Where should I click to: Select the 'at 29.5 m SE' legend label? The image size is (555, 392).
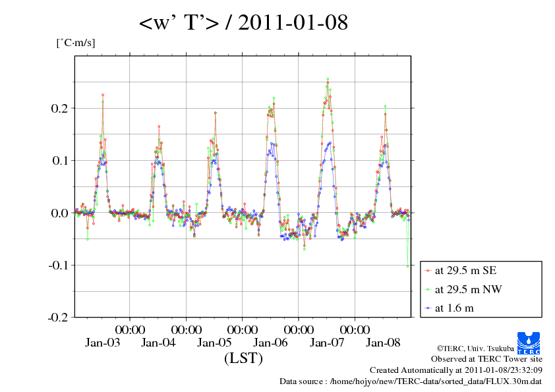pyautogui.click(x=466, y=271)
